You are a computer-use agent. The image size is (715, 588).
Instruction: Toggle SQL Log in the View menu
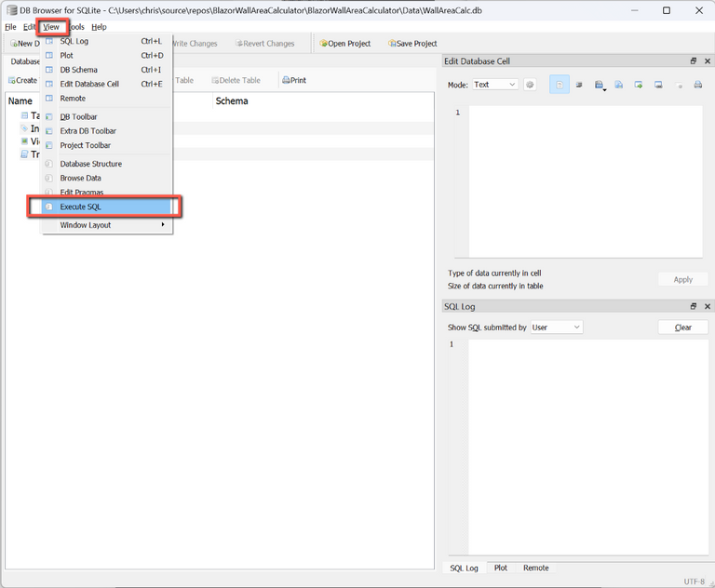pos(107,41)
